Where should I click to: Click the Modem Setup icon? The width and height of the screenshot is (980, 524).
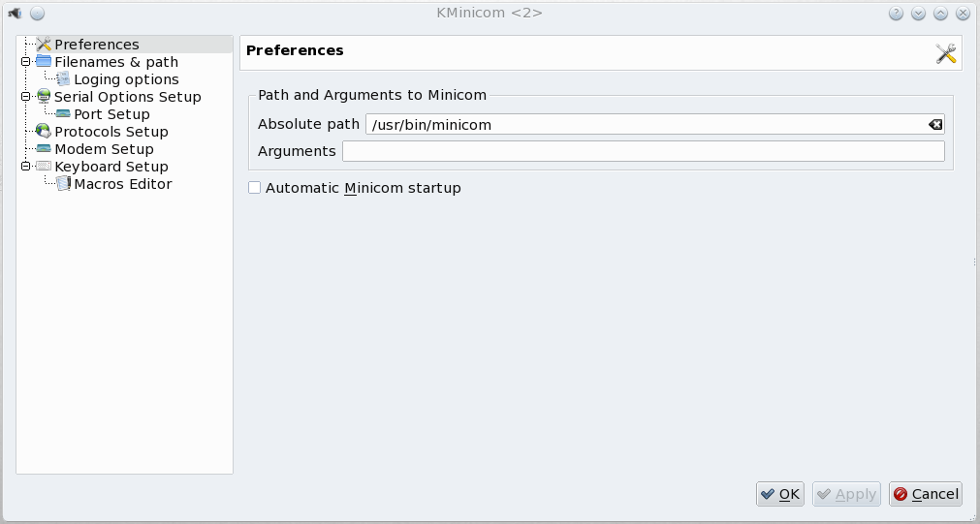click(44, 149)
